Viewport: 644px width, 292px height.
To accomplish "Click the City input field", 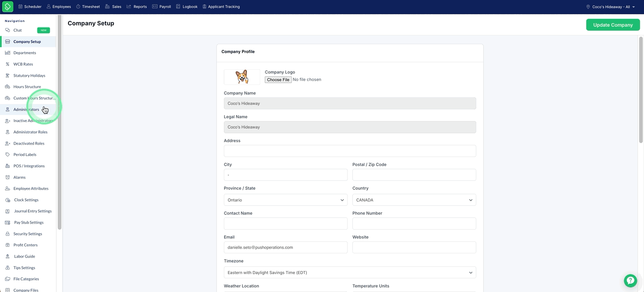I will 286,175.
